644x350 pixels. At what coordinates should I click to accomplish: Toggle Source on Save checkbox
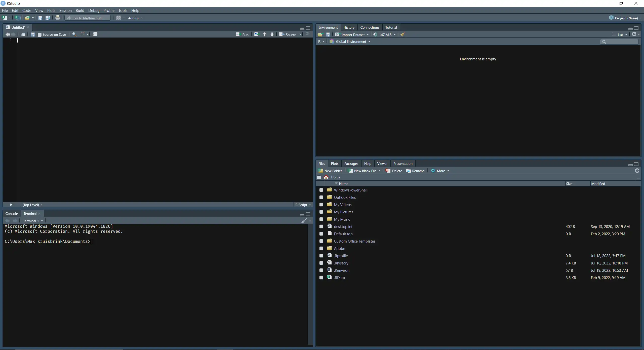click(x=39, y=35)
